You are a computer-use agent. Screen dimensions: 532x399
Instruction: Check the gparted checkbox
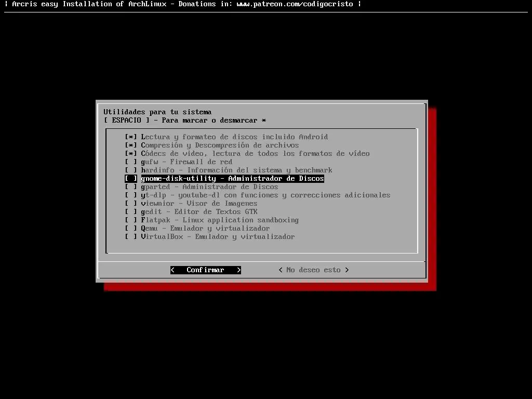pyautogui.click(x=131, y=187)
